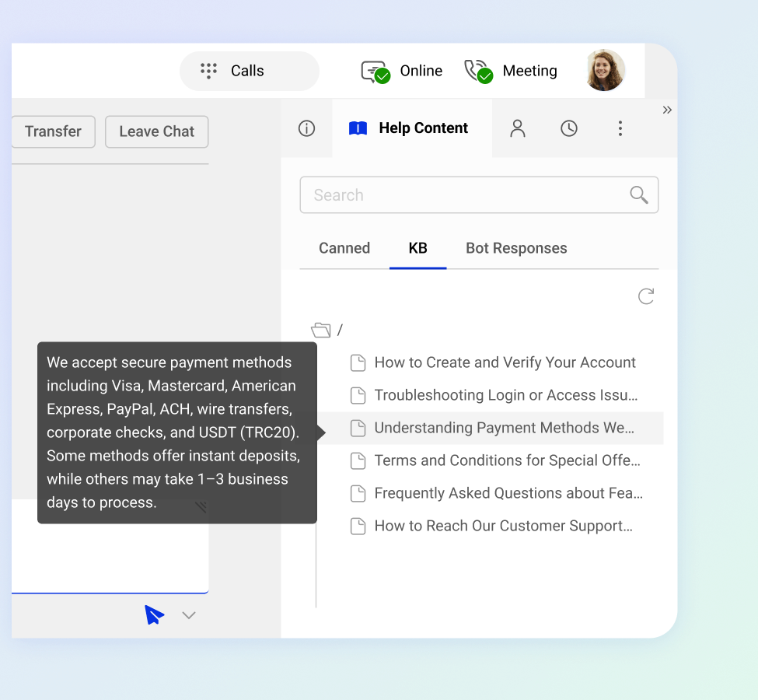The width and height of the screenshot is (758, 700).
Task: Expand the send options chevron
Action: coord(189,615)
